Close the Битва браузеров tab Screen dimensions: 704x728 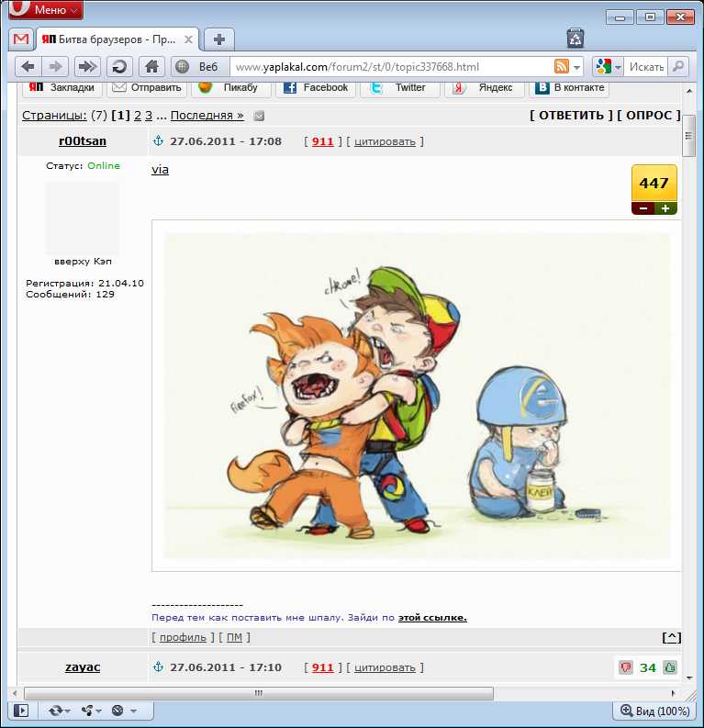pyautogui.click(x=188, y=39)
